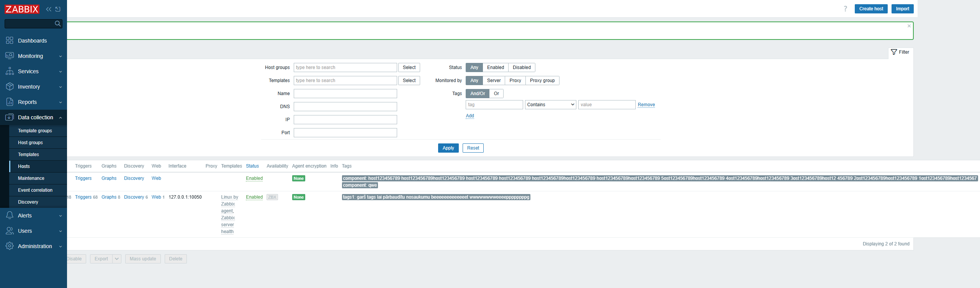Click the Create host button
Viewport: 980px width, 288px height.
tap(871, 9)
